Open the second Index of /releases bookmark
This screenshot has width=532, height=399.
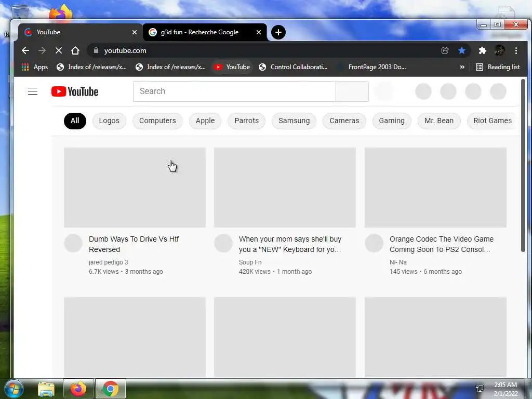pyautogui.click(x=170, y=67)
